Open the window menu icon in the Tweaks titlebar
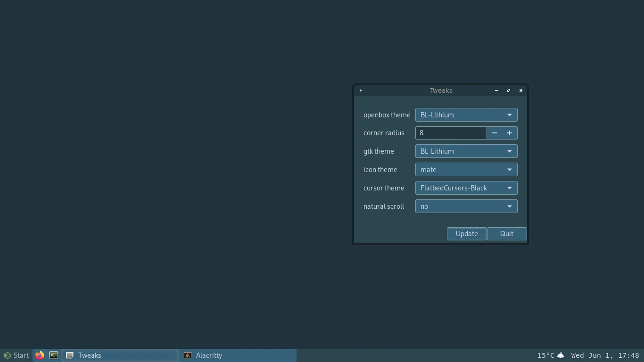This screenshot has height=362, width=644. pyautogui.click(x=361, y=90)
